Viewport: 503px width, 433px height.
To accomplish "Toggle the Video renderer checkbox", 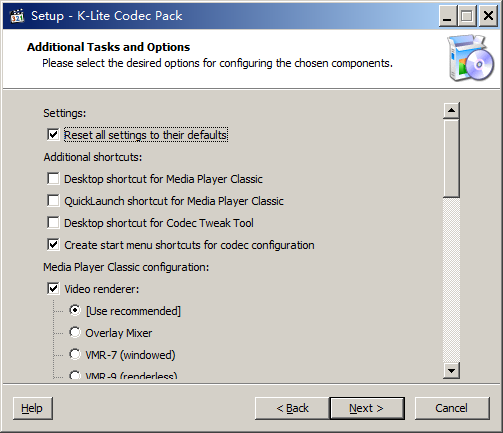I will pyautogui.click(x=53, y=289).
